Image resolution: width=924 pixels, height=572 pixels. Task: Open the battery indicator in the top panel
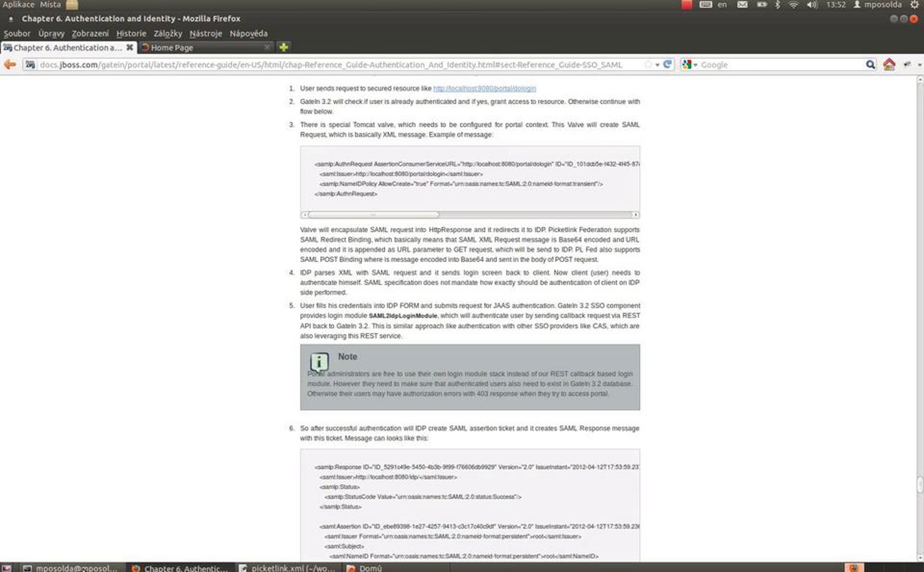point(761,5)
